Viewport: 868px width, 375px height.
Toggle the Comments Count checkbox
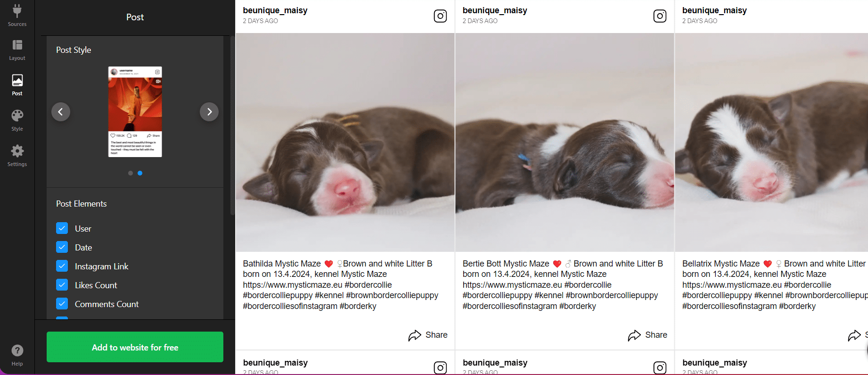62,304
